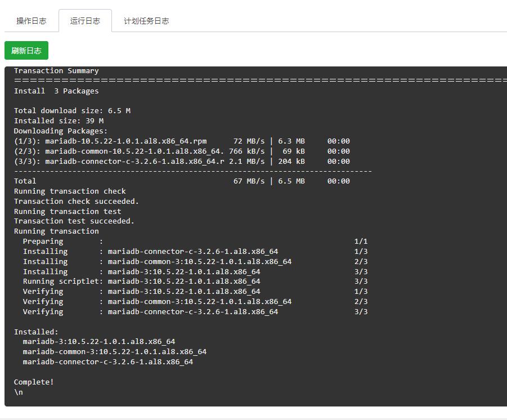Click the 'Preparing' 1/1 log line

tap(195, 242)
